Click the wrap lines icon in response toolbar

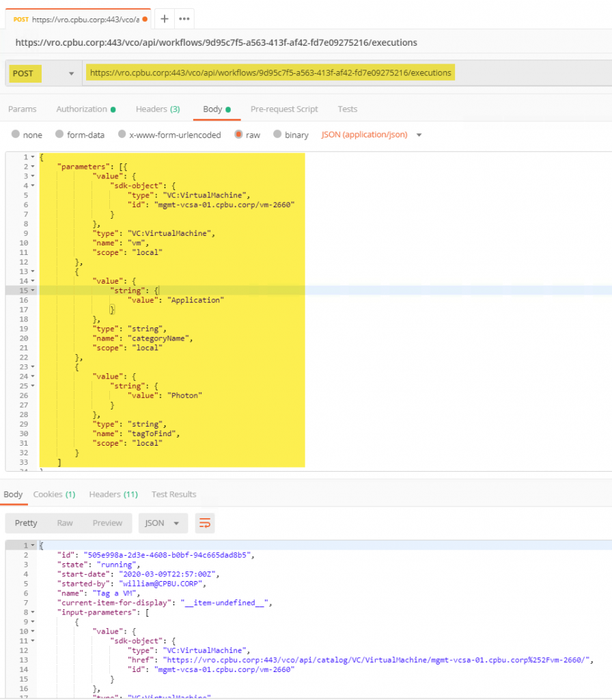(x=204, y=523)
